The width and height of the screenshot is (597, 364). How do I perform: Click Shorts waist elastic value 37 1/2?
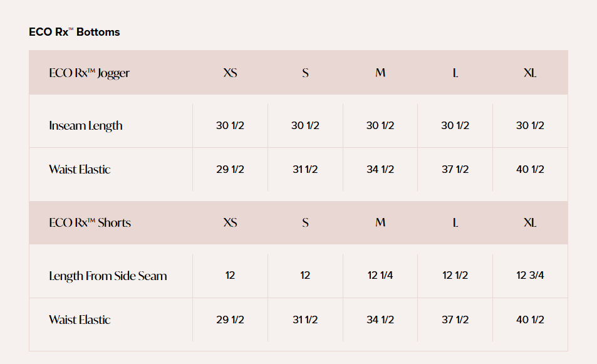coord(455,320)
